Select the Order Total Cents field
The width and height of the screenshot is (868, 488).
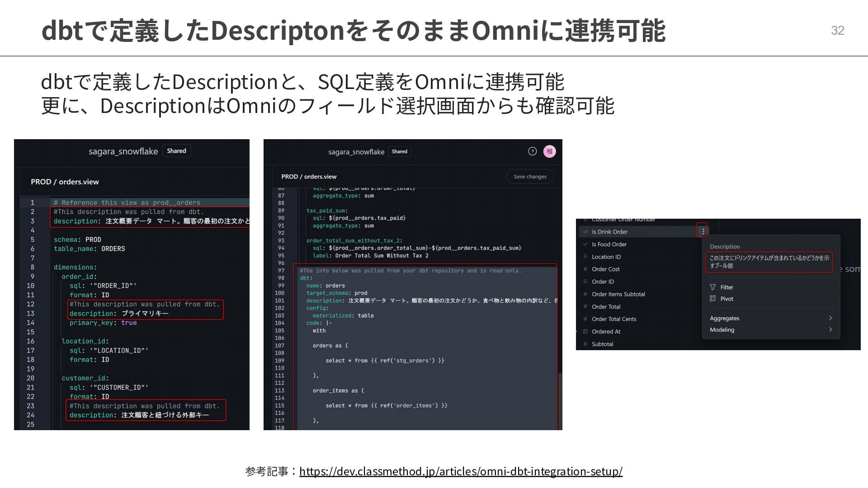(614, 319)
